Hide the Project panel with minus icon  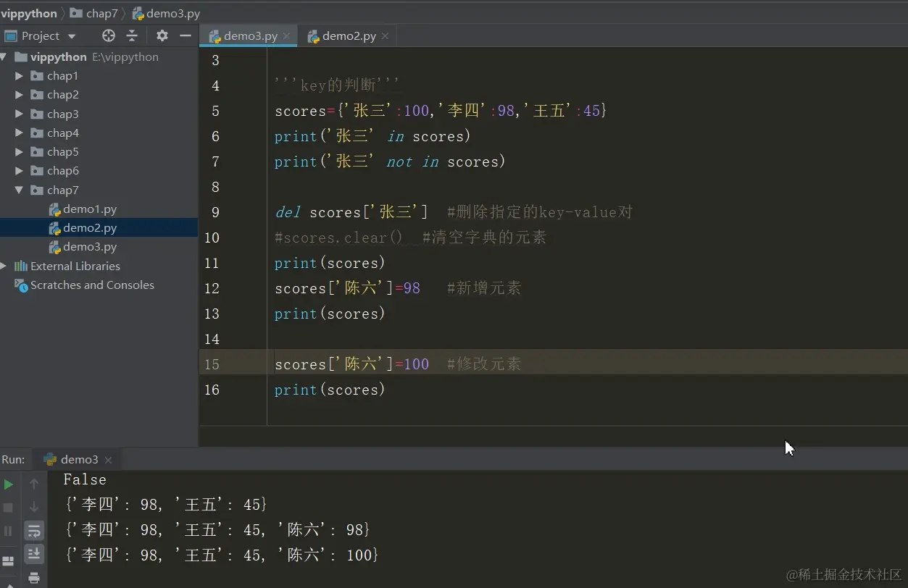tap(186, 35)
